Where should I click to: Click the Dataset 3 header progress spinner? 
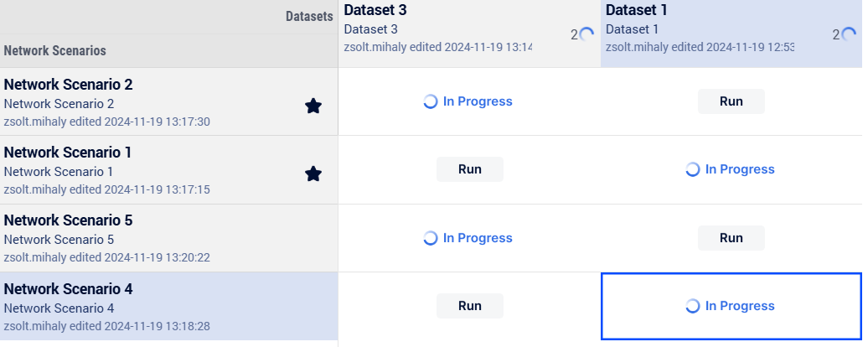(586, 35)
